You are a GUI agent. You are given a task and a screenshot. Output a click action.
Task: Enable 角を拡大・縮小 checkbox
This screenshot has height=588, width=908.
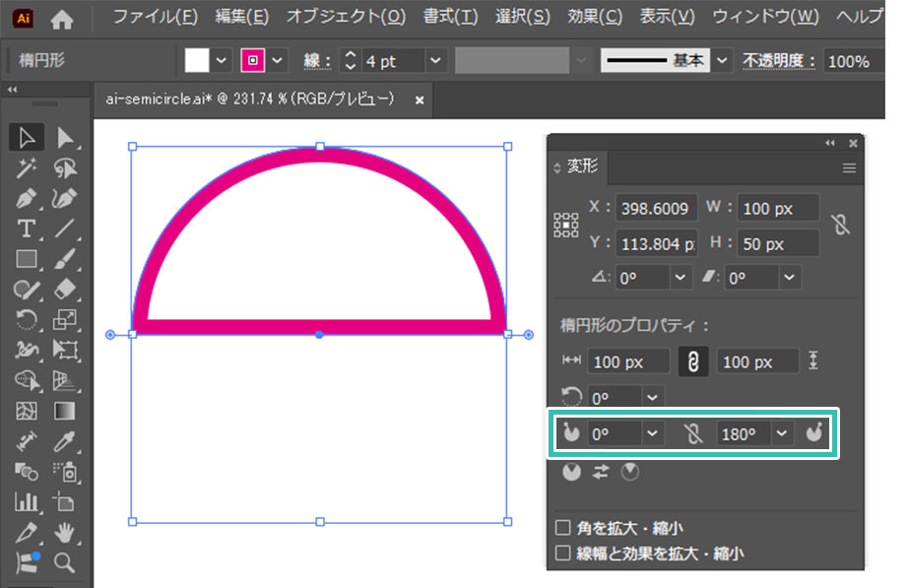(563, 528)
